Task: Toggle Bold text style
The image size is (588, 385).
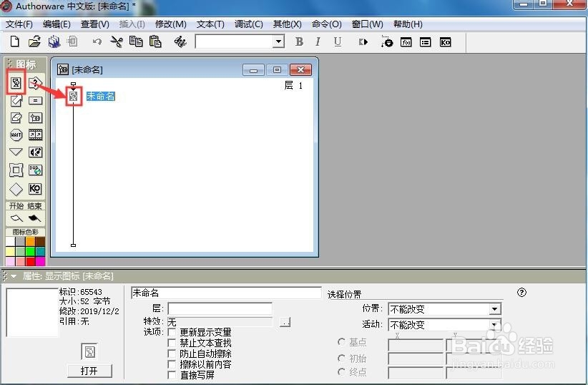Action: (x=299, y=42)
